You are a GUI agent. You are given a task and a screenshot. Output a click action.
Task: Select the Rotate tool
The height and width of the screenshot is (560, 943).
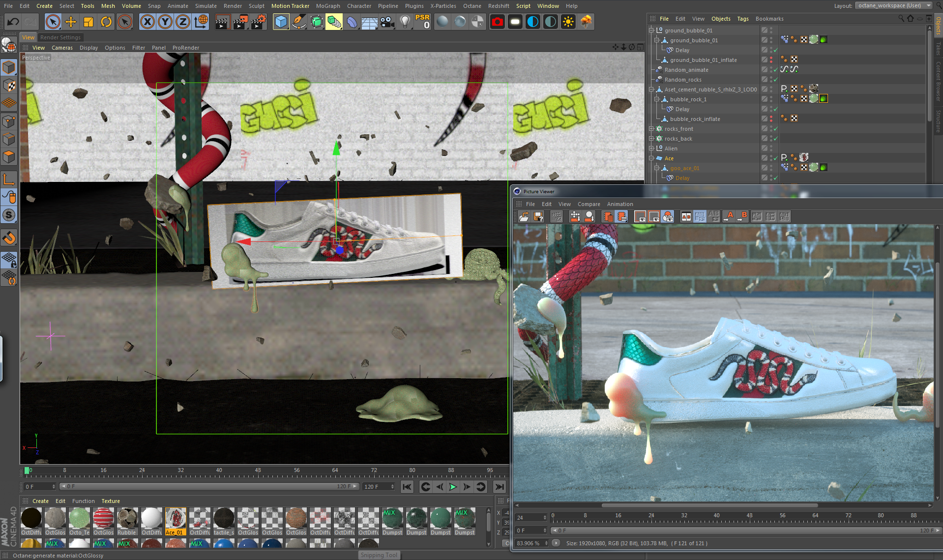click(106, 22)
